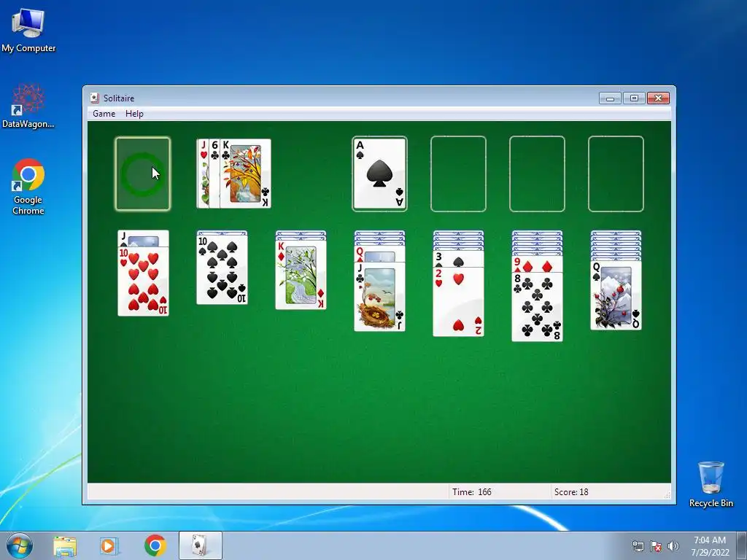This screenshot has height=560, width=747.
Task: Open Windows Explorer from taskbar
Action: coord(65,546)
